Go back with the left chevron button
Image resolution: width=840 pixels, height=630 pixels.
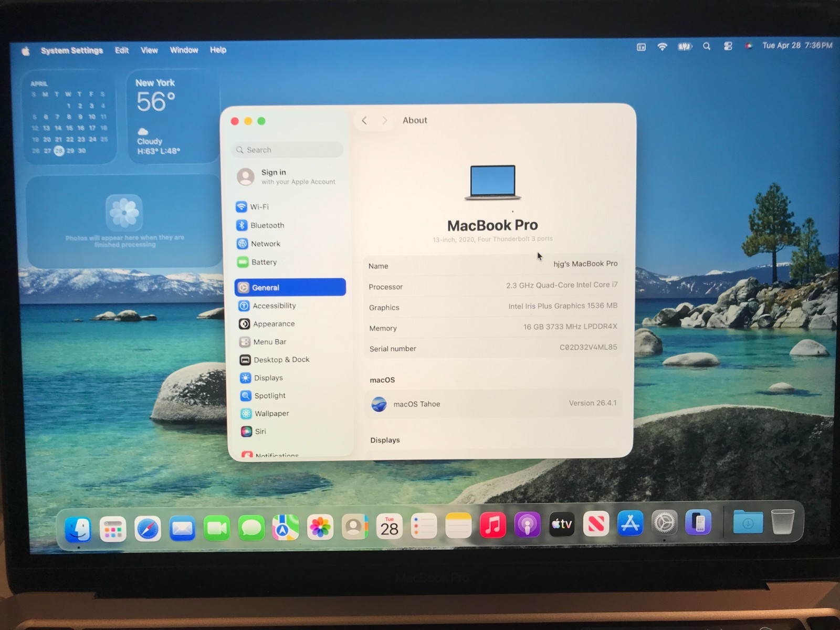point(364,120)
